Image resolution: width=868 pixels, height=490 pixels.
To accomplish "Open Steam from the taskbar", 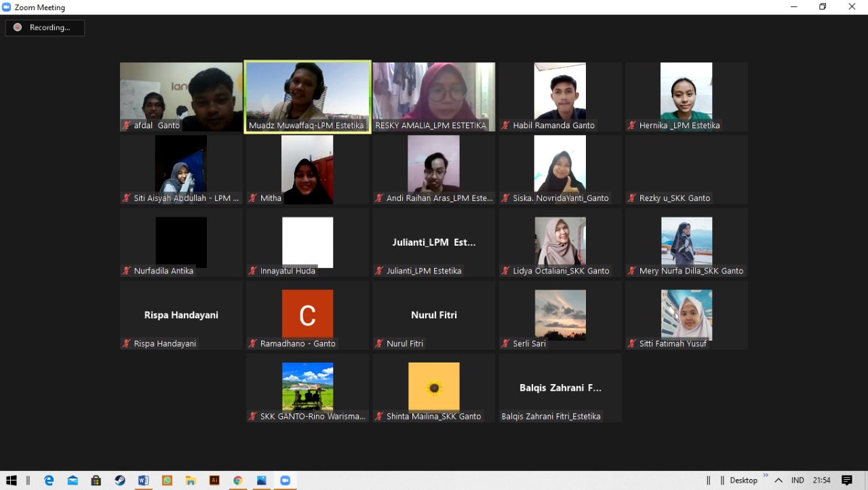I will tap(120, 480).
